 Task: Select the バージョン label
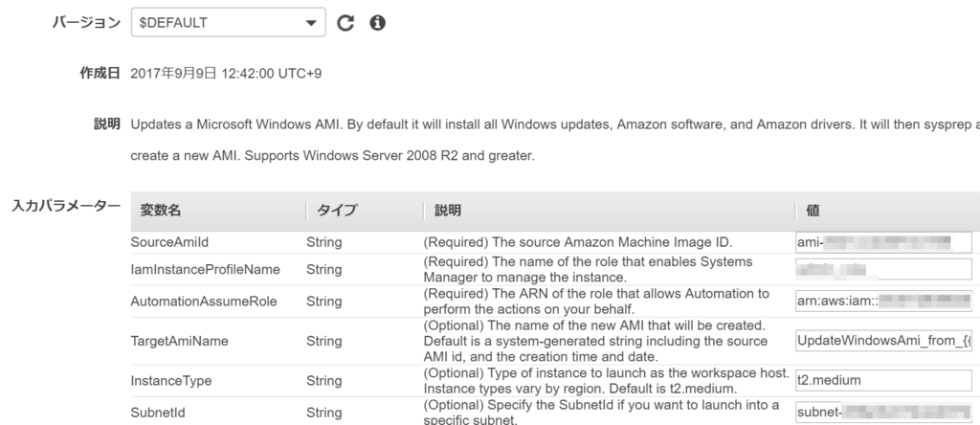[x=86, y=23]
